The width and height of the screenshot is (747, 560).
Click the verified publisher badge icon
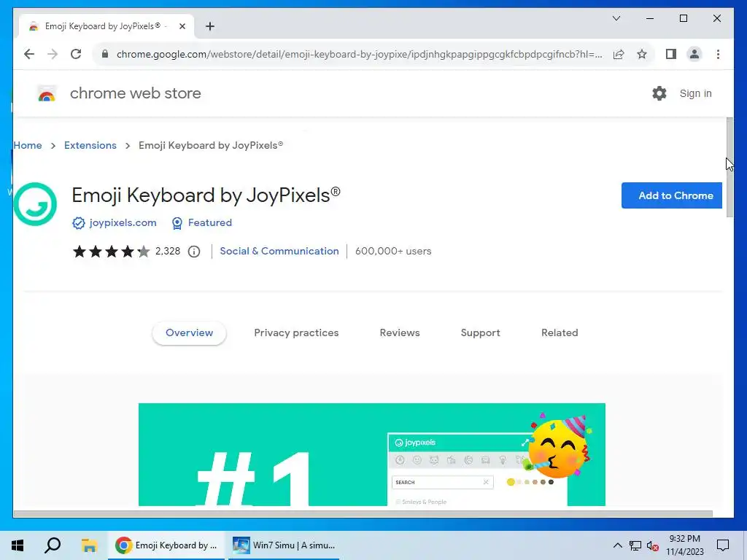[x=79, y=223]
